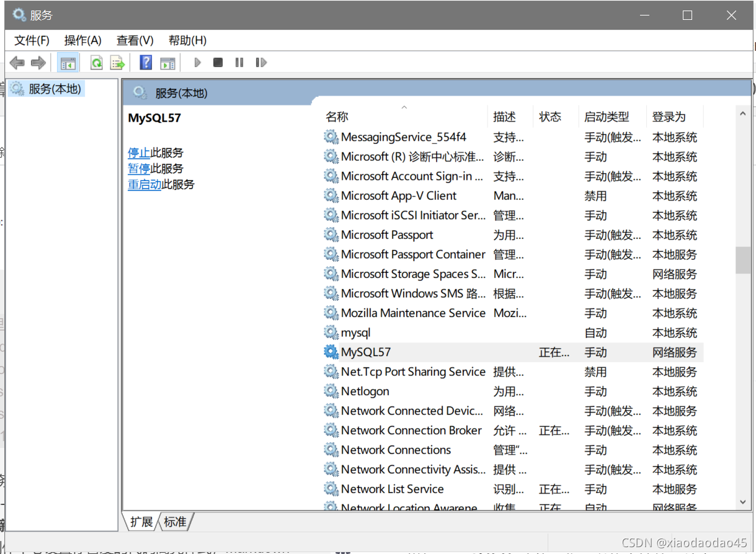Switch to the 标准 tab
The image size is (756, 554).
[x=176, y=522]
